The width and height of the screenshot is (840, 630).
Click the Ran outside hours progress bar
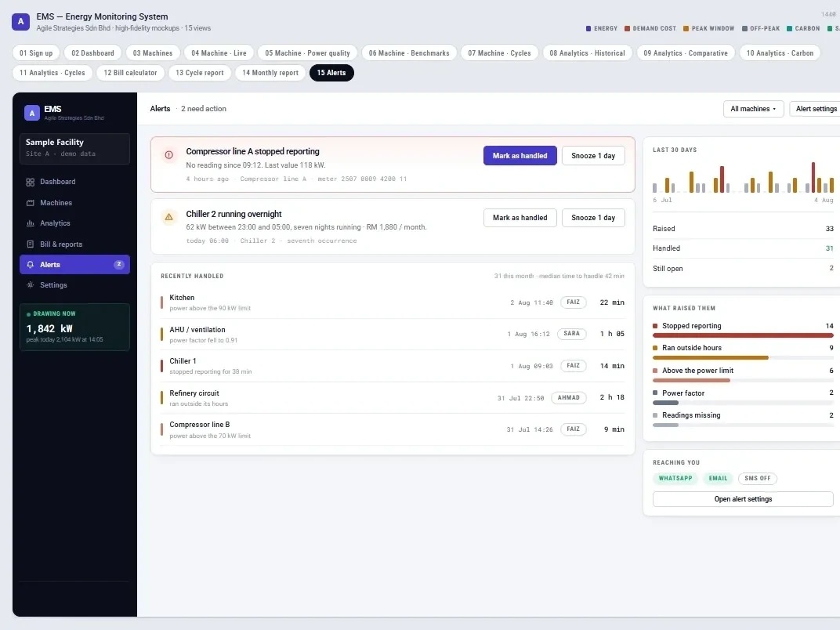(743, 357)
